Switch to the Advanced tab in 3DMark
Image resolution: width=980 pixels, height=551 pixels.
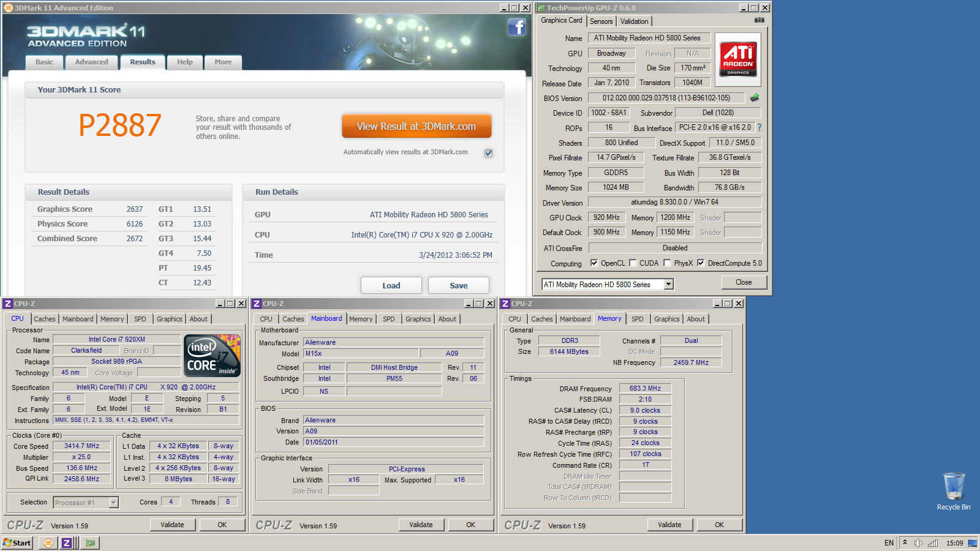(x=91, y=62)
